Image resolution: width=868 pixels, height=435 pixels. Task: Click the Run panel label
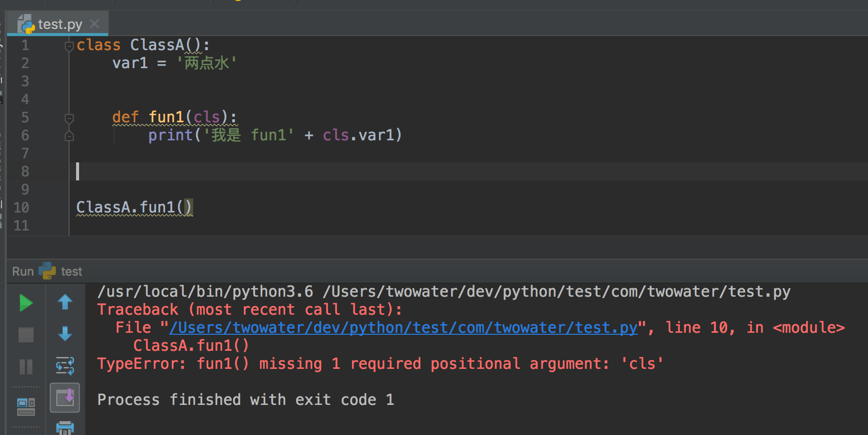click(23, 272)
